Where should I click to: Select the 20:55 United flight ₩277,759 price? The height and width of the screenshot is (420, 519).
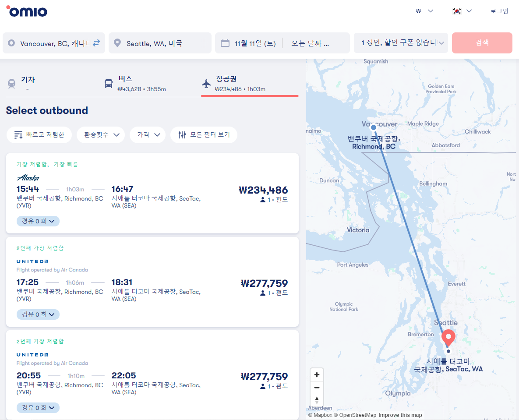point(264,377)
